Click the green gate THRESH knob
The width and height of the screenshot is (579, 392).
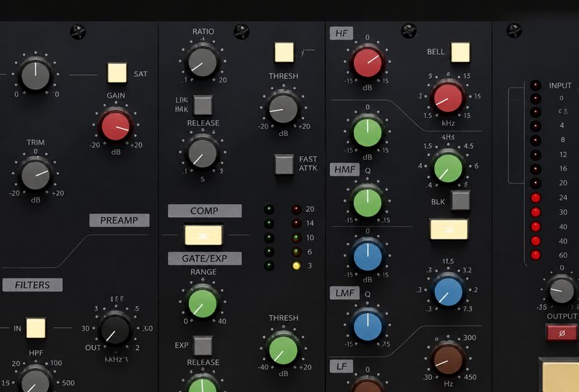(x=283, y=350)
